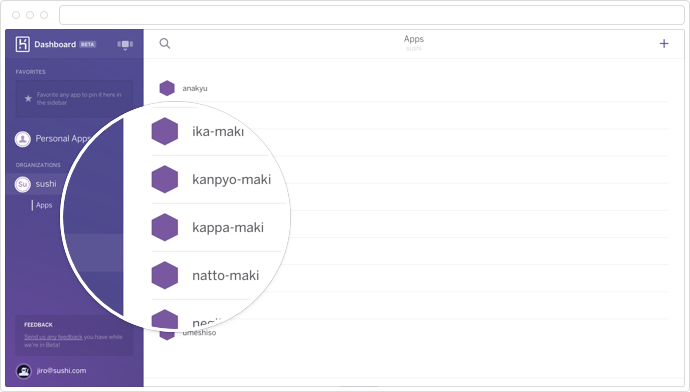Screen dimensions: 690x392
Task: Open jiro@sushi.com account menu
Action: [61, 370]
